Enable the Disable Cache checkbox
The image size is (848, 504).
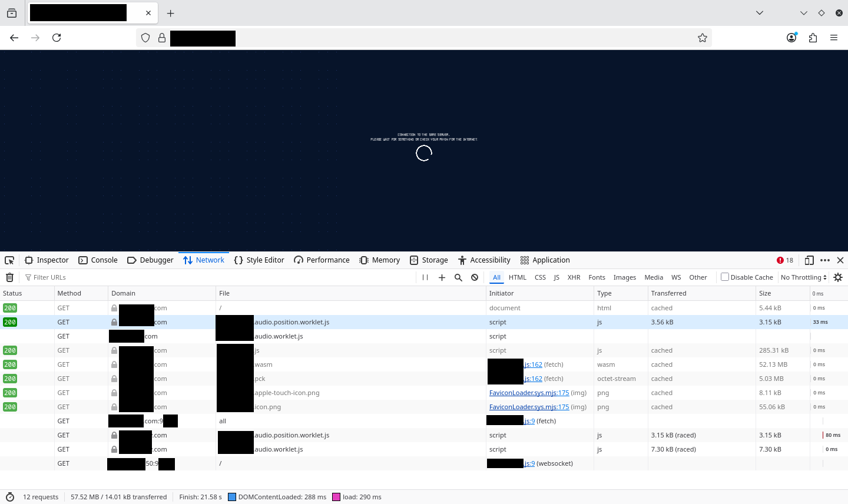point(725,277)
